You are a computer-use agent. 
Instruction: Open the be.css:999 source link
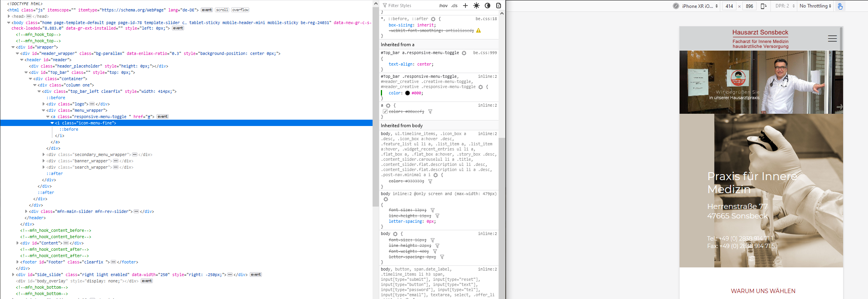(x=485, y=53)
